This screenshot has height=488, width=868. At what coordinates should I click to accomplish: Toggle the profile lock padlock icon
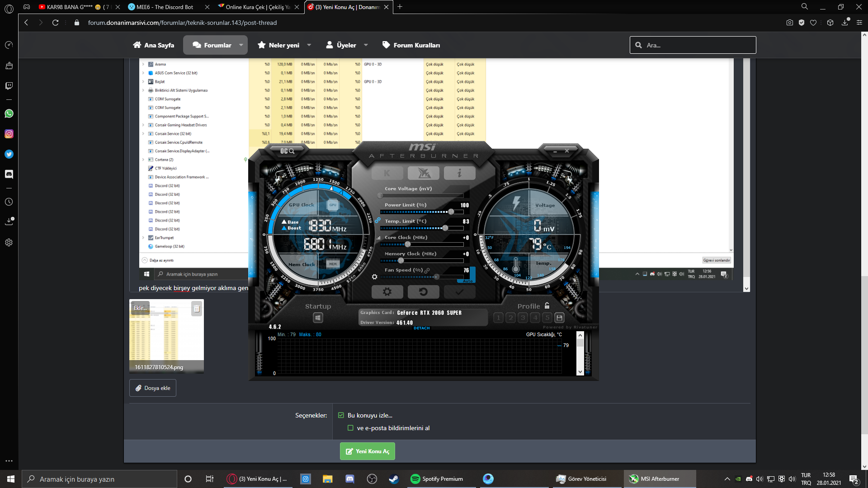547,306
